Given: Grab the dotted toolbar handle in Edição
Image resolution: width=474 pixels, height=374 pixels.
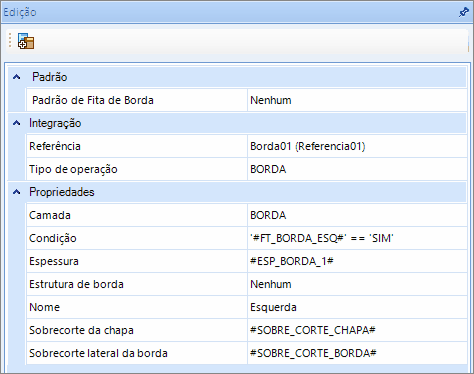Looking at the screenshot, I should (10, 40).
